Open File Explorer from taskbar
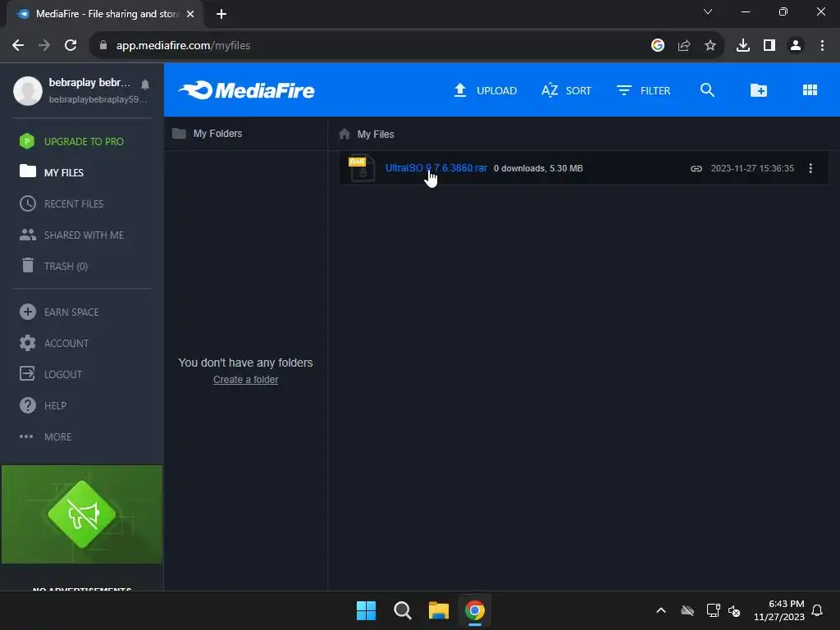 438,610
